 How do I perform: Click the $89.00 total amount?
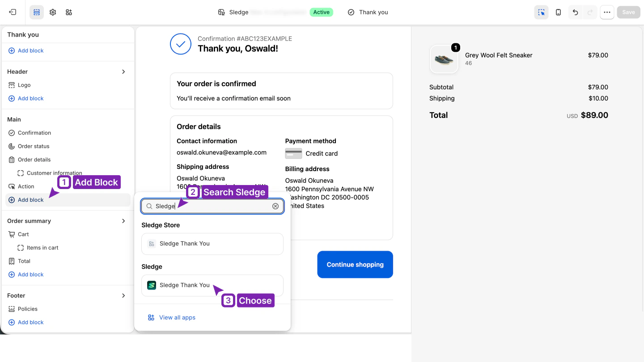[x=594, y=115]
